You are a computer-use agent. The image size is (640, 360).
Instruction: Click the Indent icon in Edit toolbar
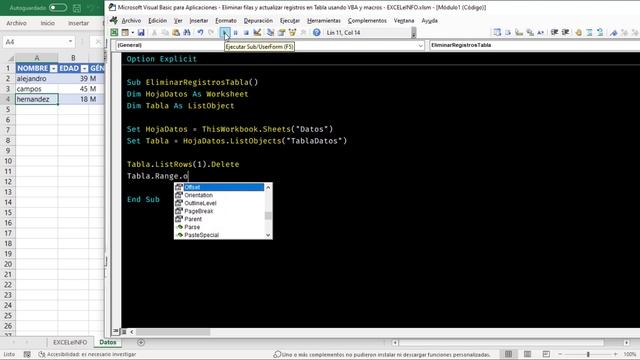[x=554, y=33]
